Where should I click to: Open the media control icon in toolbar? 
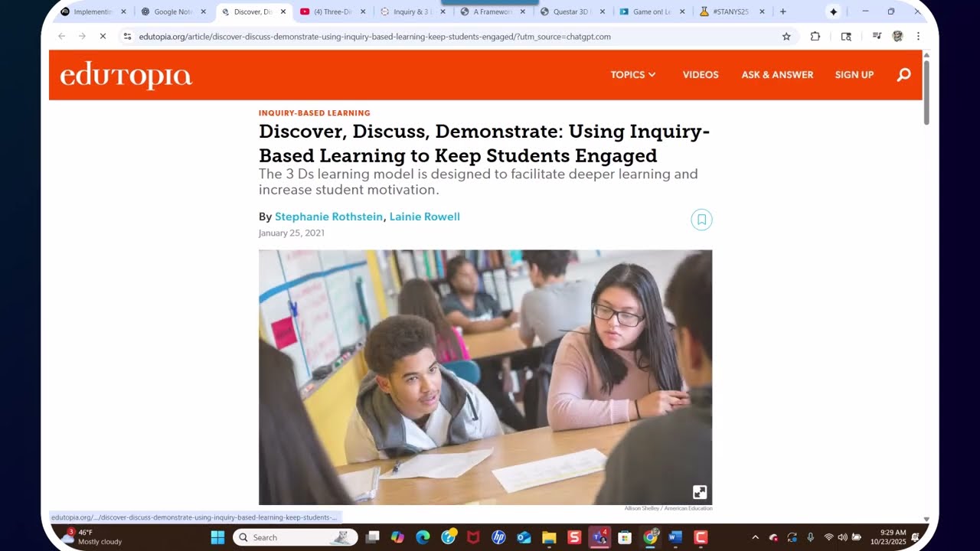pyautogui.click(x=877, y=36)
